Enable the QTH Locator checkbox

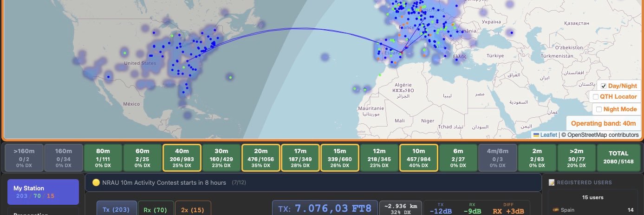[x=596, y=97]
